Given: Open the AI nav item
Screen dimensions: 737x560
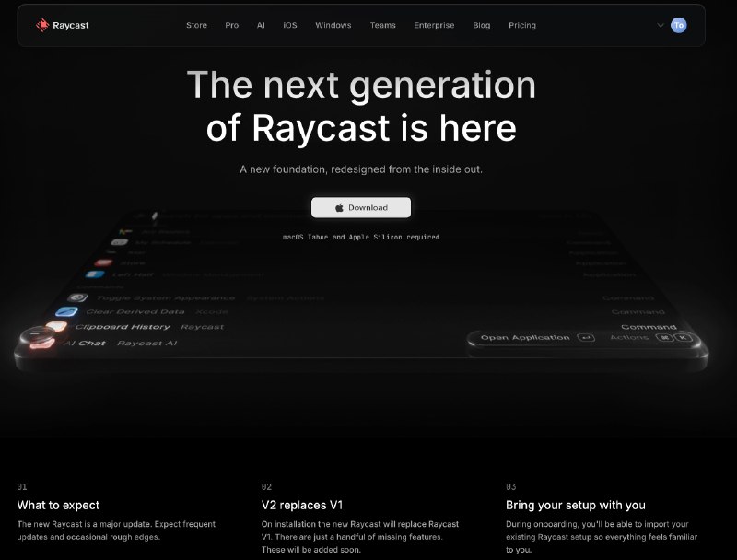Looking at the screenshot, I should tap(261, 25).
